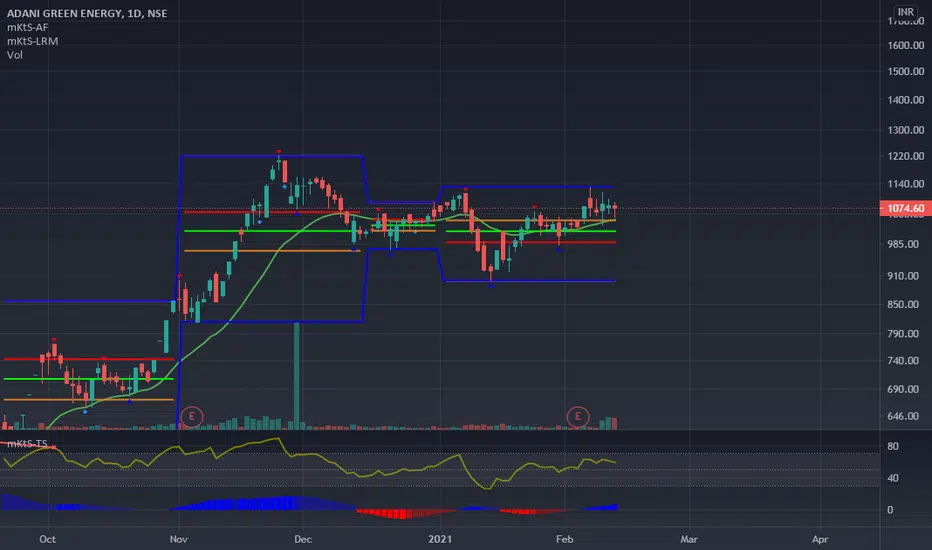Viewport: 932px width, 550px height.
Task: Click the Mar label on time axis
Action: point(689,539)
